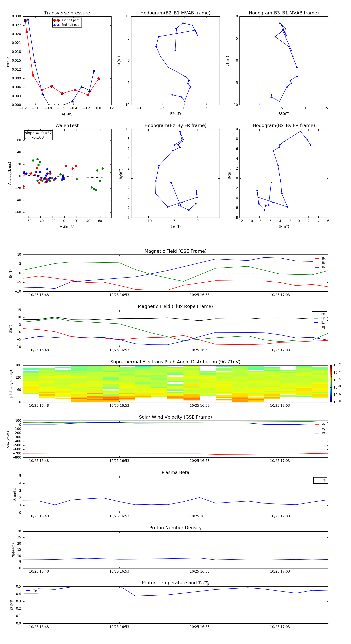351x644 pixels.
Task: Click the "Bx(nT)" x-axis label
Action: 284,227
